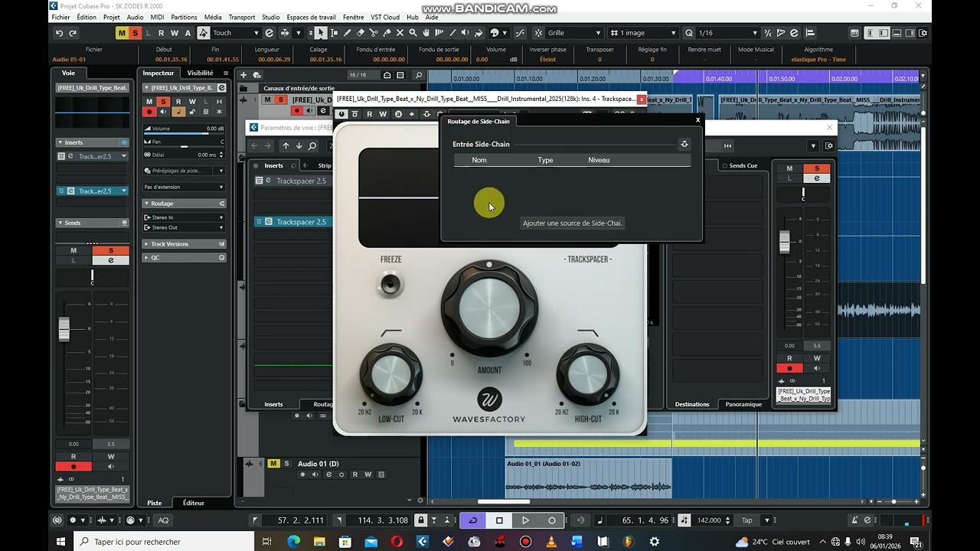Switch to the Éditeur tab at the bottom
This screenshot has width=980, height=551.
[194, 503]
